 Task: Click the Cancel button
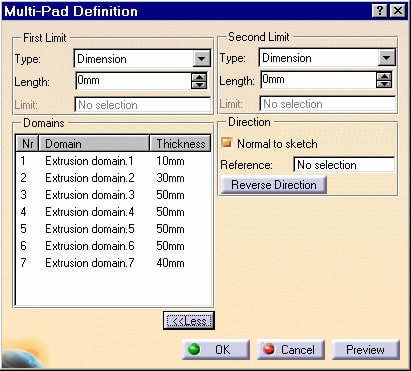point(291,350)
